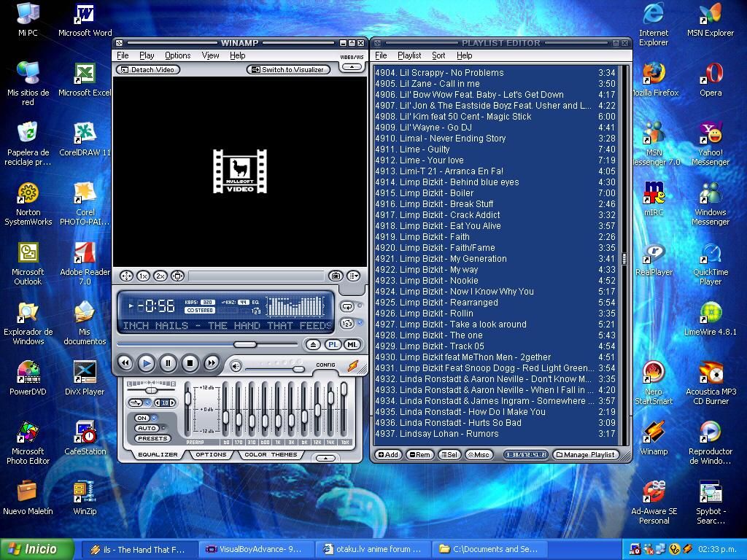Set video to 1x size

pyautogui.click(x=144, y=276)
